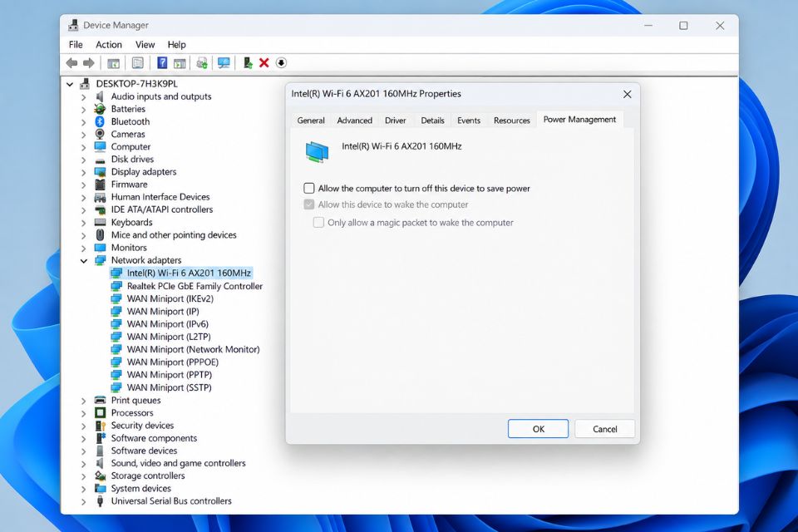The width and height of the screenshot is (798, 532).
Task: Click the Universal Serial Bus controllers icon
Action: pos(101,501)
